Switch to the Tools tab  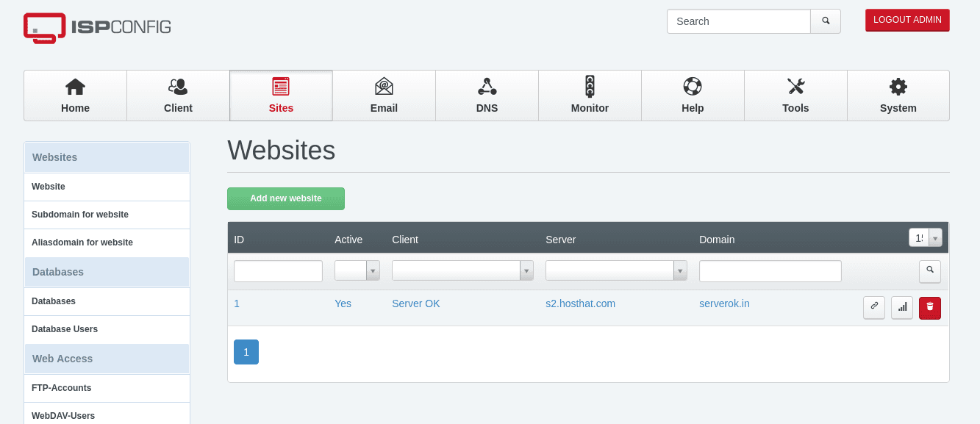[x=795, y=96]
